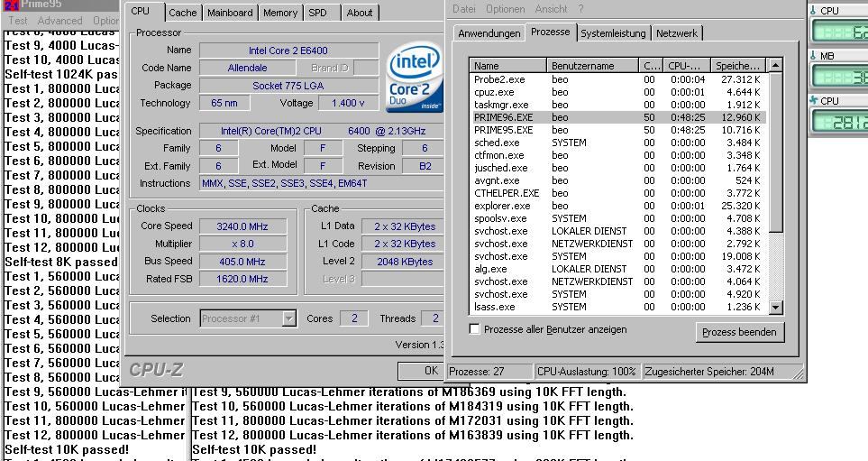
Task: Switch to Anwendungen tab in Task Manager
Action: [489, 33]
